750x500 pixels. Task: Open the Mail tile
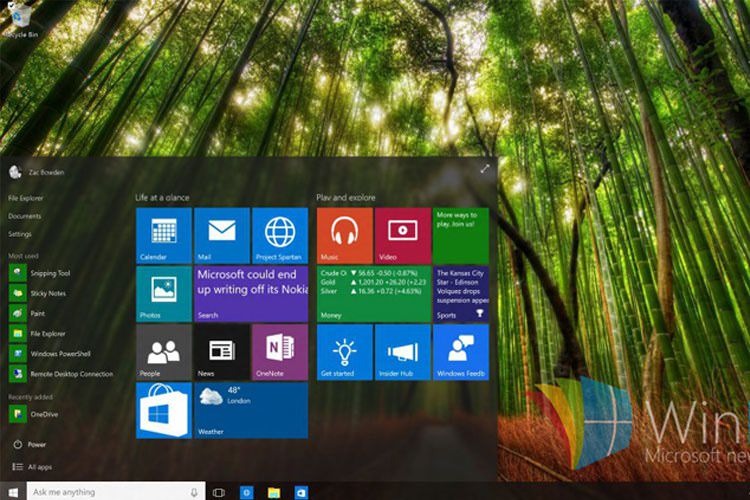click(x=222, y=235)
